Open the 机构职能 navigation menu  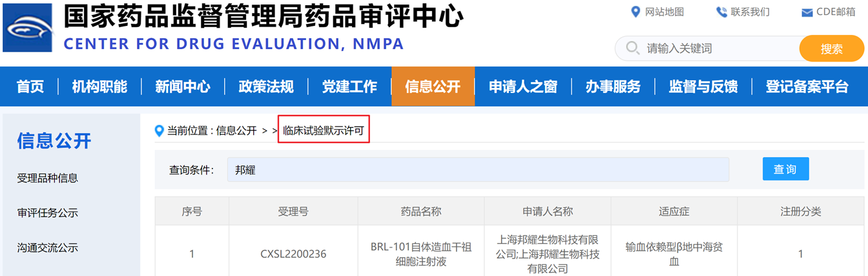tap(99, 87)
